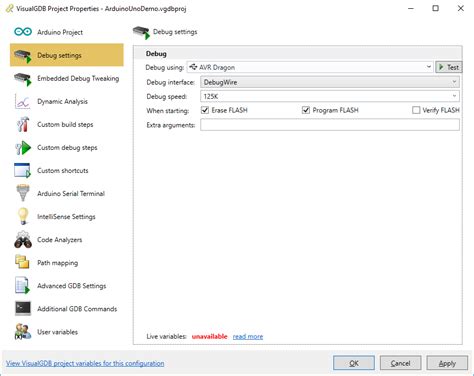Click the Arduino Serial Terminal connector icon

23,193
